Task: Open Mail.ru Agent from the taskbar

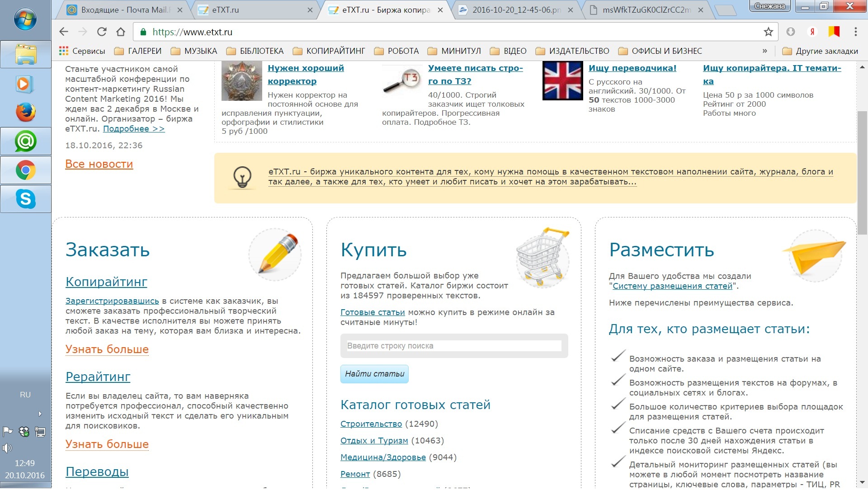Action: coord(26,141)
